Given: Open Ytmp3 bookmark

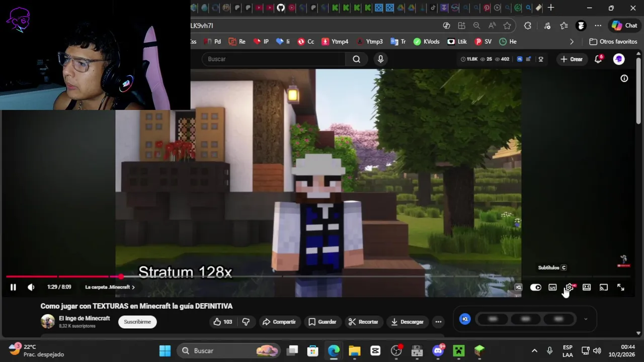Looking at the screenshot, I should point(370,42).
